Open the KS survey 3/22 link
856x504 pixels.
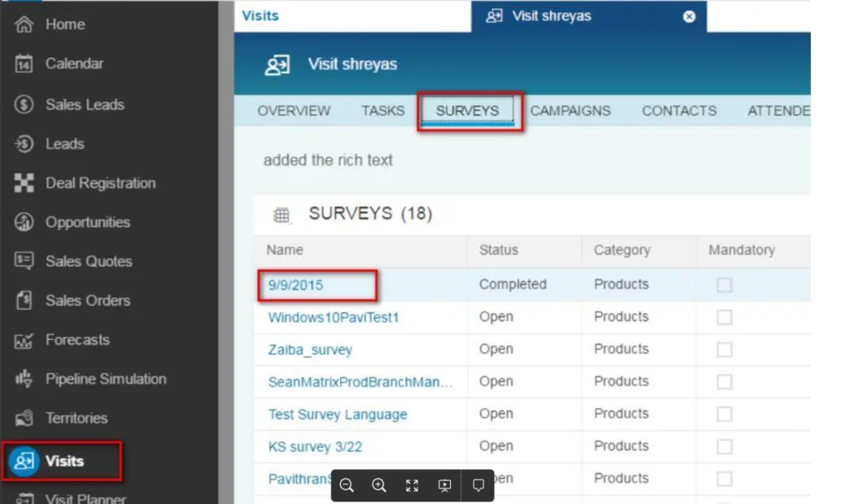click(315, 447)
